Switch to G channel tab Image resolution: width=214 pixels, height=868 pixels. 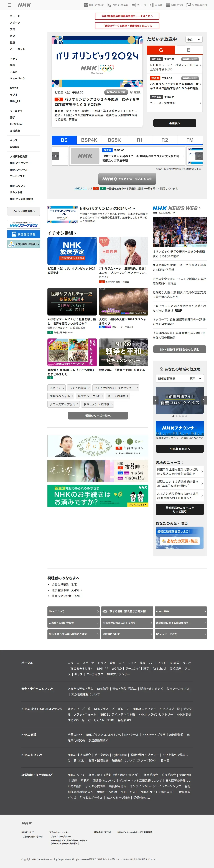[x=161, y=50]
